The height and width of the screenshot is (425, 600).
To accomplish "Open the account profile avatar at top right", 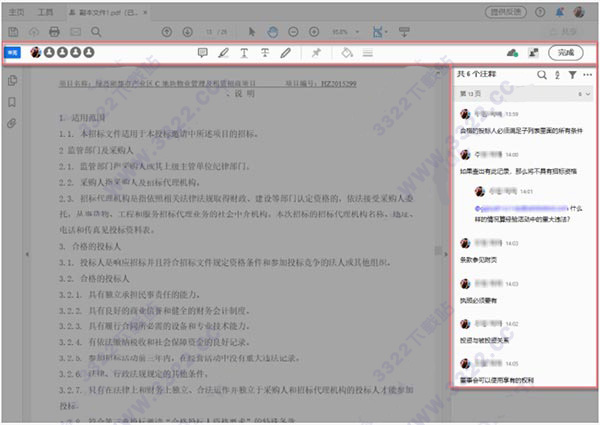I will tap(579, 12).
